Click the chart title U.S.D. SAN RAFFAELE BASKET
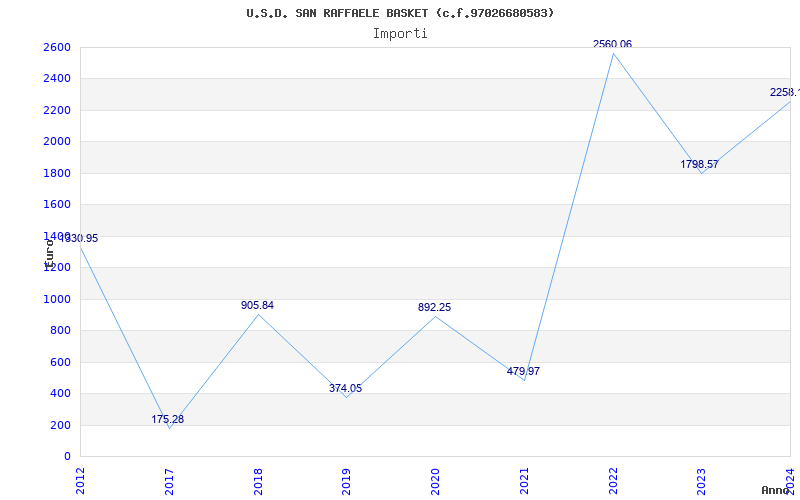The width and height of the screenshot is (800, 500). pos(400,13)
